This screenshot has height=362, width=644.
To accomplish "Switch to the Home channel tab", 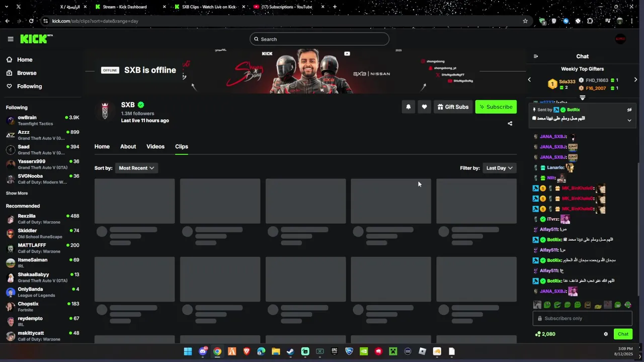I will [x=102, y=146].
